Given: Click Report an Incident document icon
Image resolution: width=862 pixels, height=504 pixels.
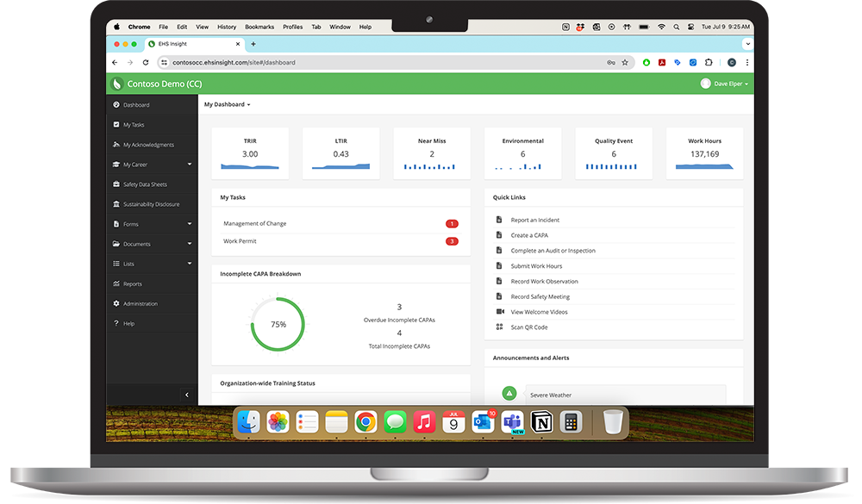Looking at the screenshot, I should click(x=499, y=220).
